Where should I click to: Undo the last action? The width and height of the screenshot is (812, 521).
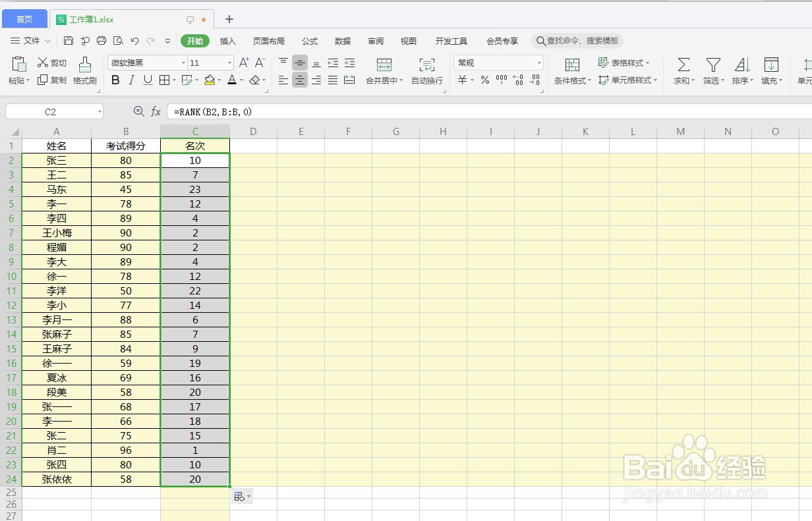point(134,41)
